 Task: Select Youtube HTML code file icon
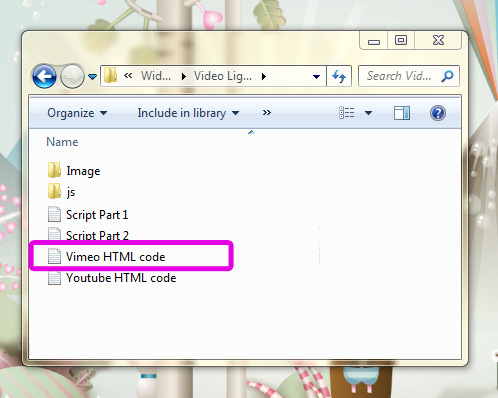[54, 277]
